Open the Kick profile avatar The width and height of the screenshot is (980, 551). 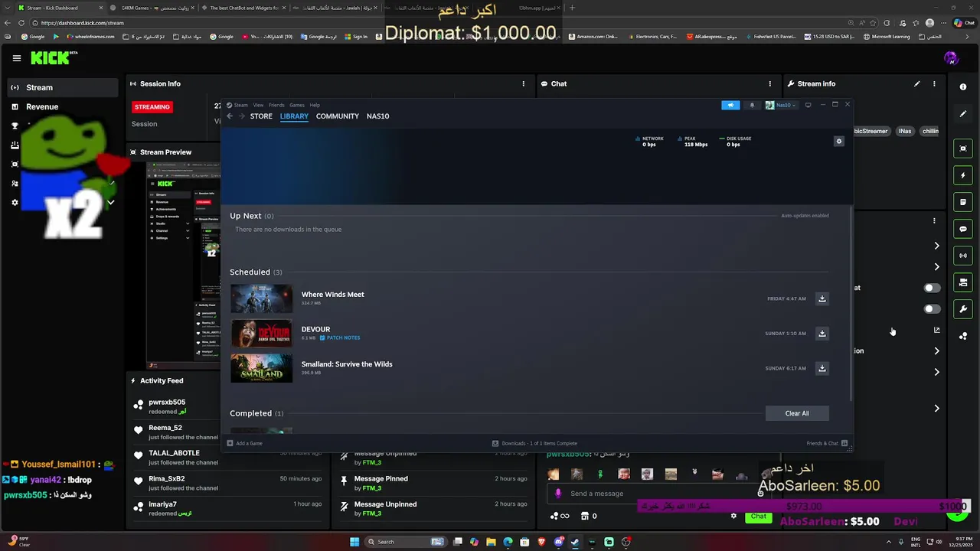(x=951, y=58)
